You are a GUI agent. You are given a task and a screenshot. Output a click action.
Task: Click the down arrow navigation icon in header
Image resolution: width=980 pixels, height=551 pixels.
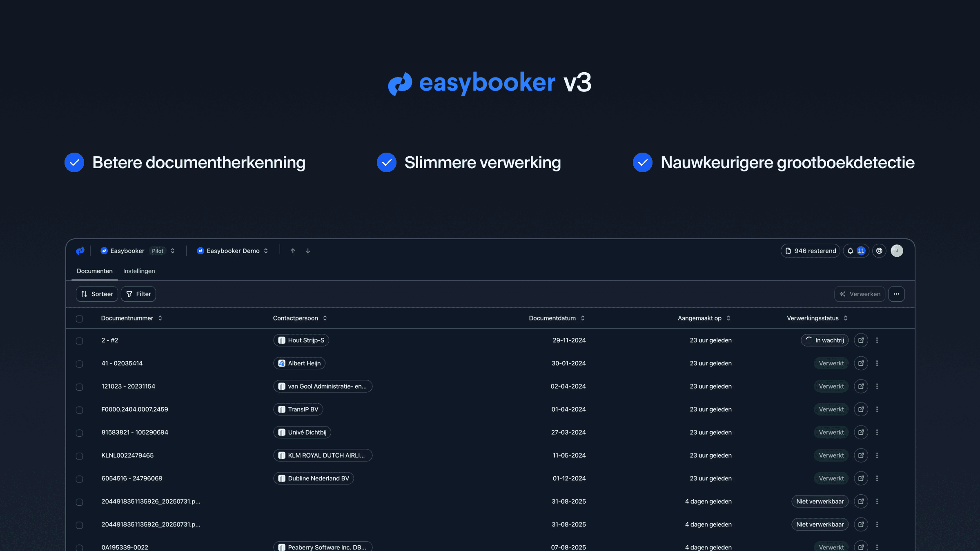307,251
